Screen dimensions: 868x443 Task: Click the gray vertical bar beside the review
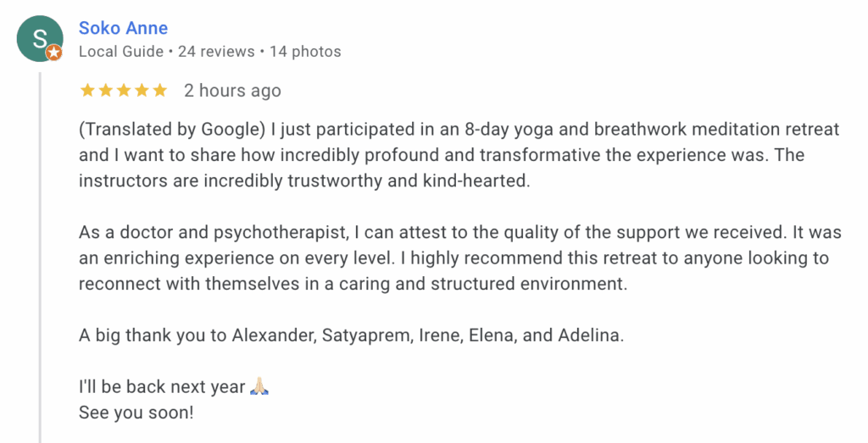tap(40, 254)
